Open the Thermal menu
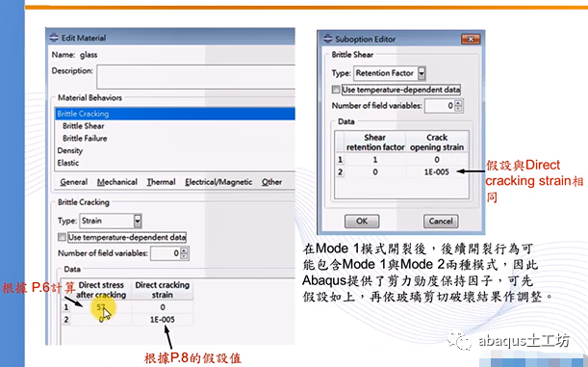Image resolution: width=588 pixels, height=367 pixels. tap(161, 182)
